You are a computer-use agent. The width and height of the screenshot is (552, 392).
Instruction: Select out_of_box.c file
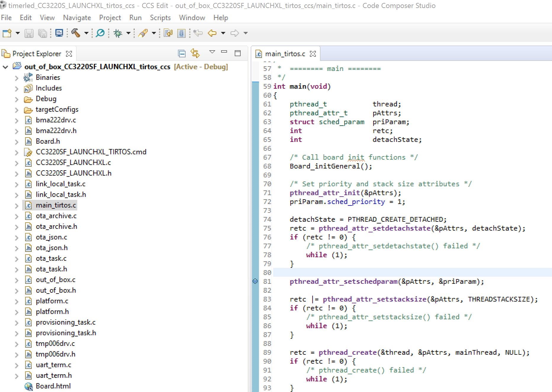click(x=55, y=280)
